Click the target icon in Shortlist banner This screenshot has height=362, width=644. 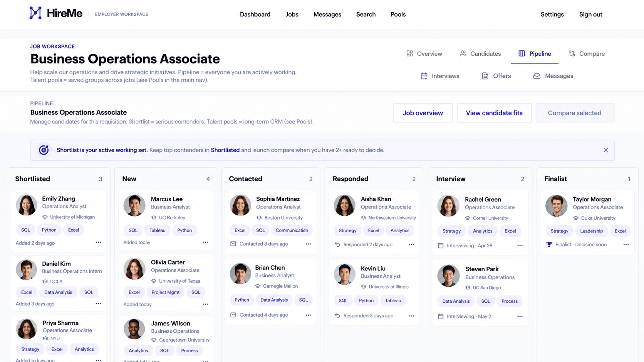(44, 150)
